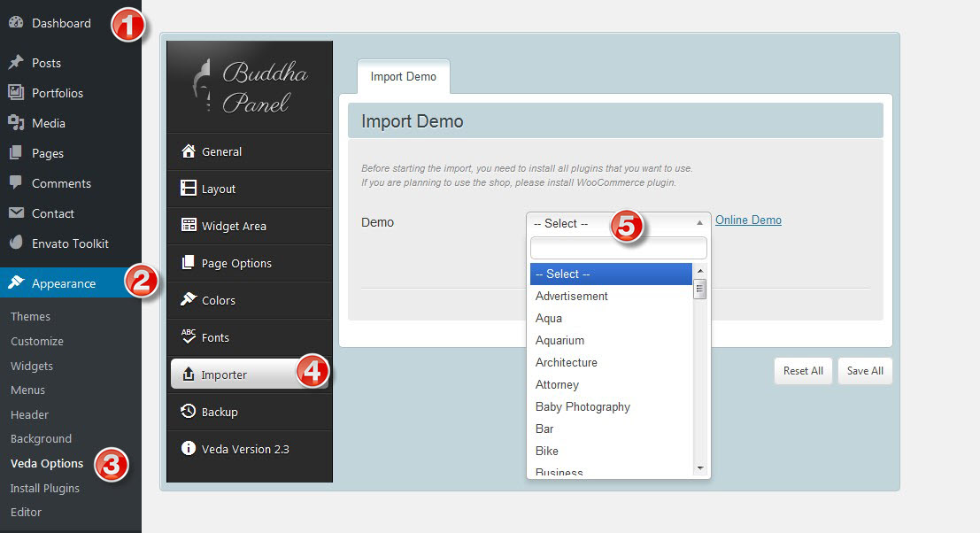Click the Portfolios icon in sidebar
The height and width of the screenshot is (533, 980).
16,92
